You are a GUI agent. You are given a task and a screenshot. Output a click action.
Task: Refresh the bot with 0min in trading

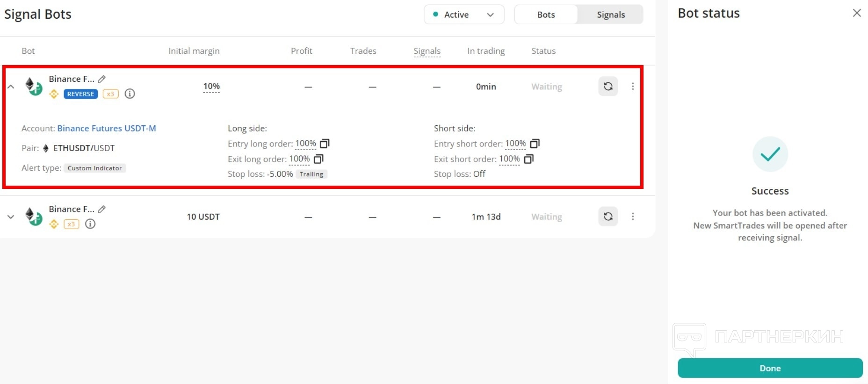(608, 87)
